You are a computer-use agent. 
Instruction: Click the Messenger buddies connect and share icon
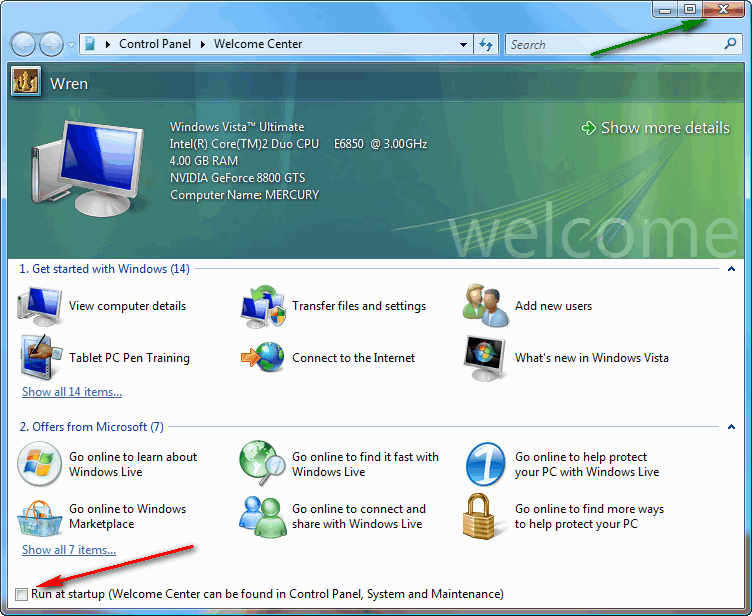(262, 517)
